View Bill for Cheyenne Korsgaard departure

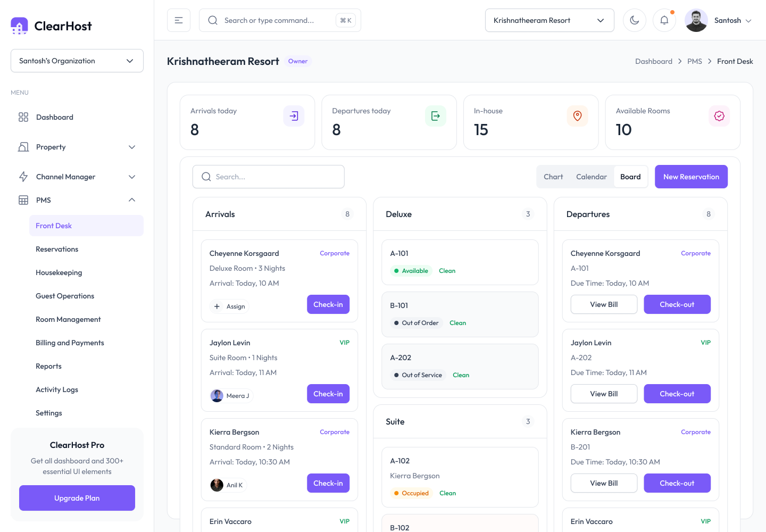604,304
